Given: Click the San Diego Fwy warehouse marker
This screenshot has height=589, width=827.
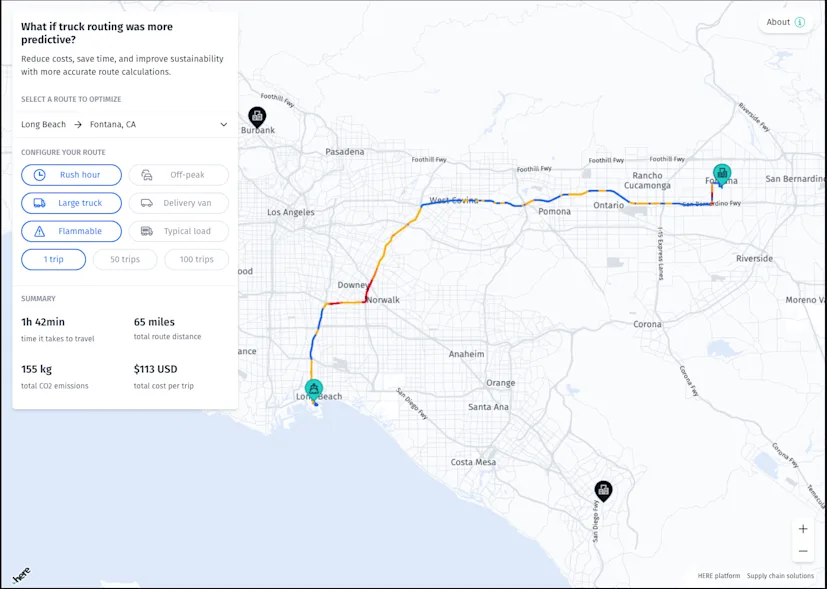Looking at the screenshot, I should (603, 491).
